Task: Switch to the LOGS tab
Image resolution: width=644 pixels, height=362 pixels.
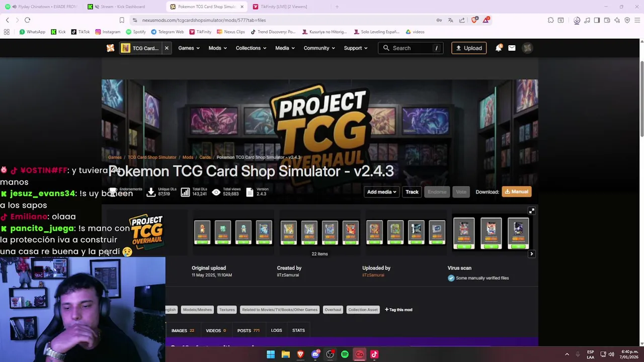Action: 277,330
